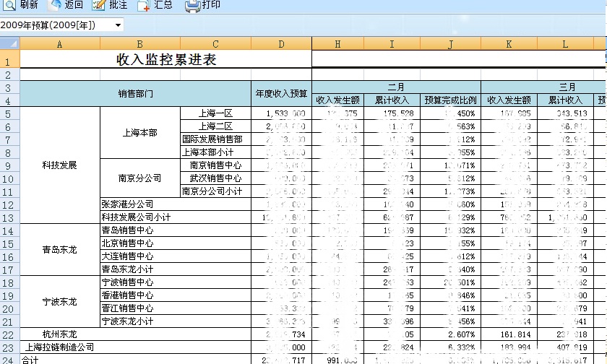This screenshot has width=607, height=364.
Task: Click the value 6.332% in row 23
Action: pos(462,348)
